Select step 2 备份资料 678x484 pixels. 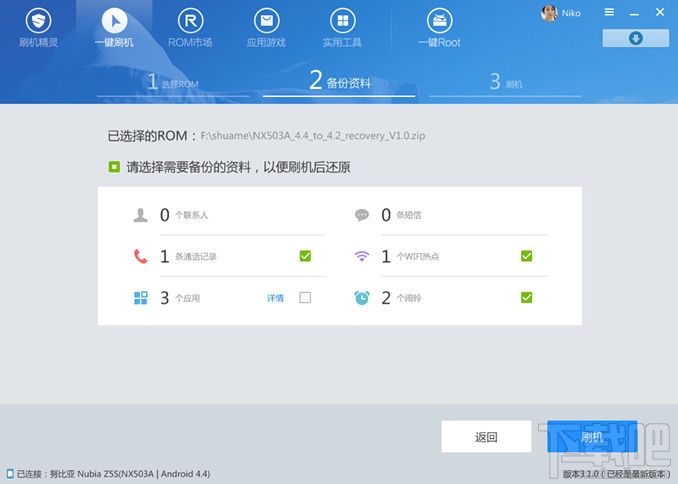point(340,81)
